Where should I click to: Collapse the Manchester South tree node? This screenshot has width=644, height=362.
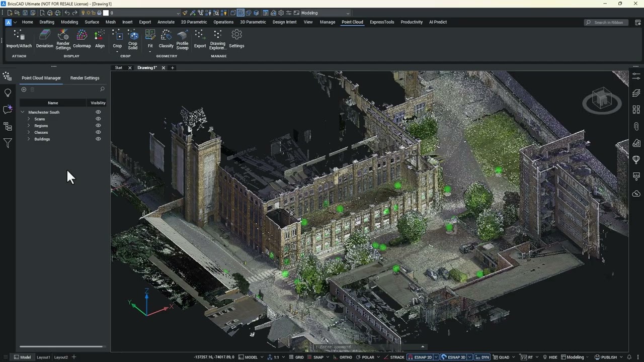[x=23, y=112]
